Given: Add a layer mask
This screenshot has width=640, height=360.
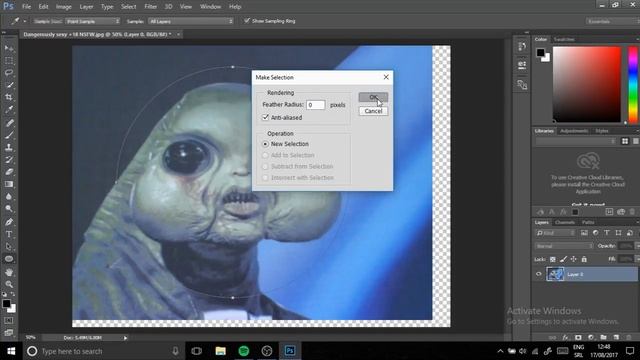Looking at the screenshot, I should pyautogui.click(x=578, y=338).
